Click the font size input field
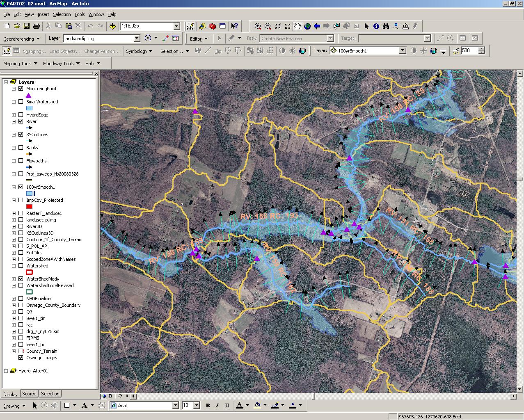524x420 pixels. [x=187, y=405]
